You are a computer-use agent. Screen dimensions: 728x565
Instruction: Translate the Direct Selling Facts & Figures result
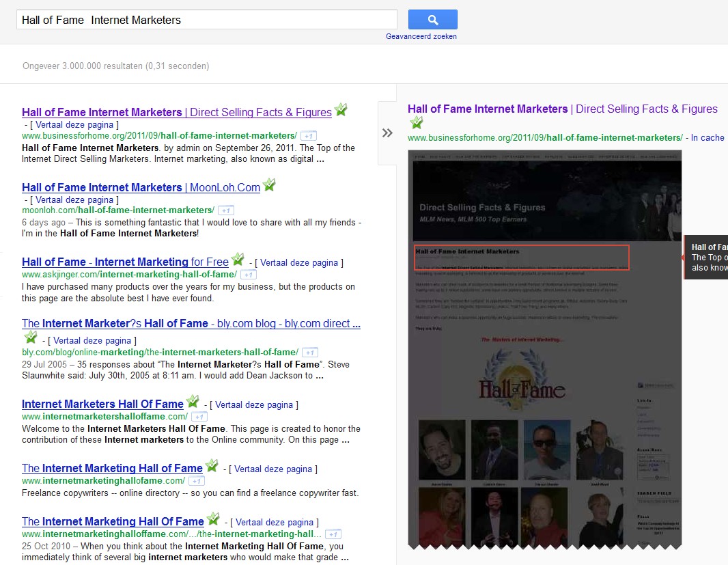click(x=74, y=124)
